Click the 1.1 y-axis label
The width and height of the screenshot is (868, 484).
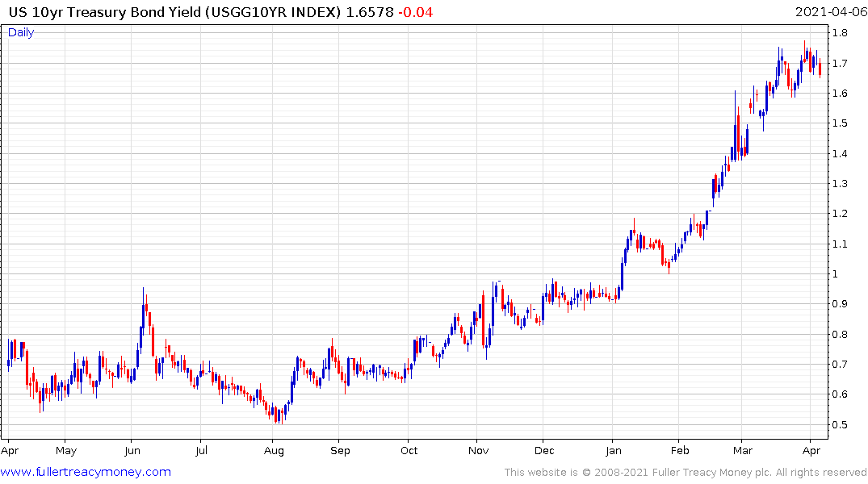click(x=840, y=244)
